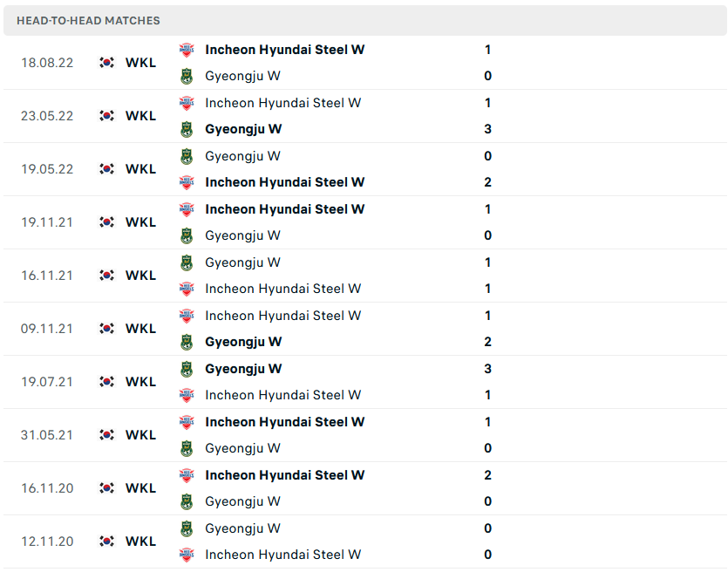Viewport: 728px width, 572px height.
Task: Click the WKL label on the 23.05.22 match
Action: coord(140,115)
